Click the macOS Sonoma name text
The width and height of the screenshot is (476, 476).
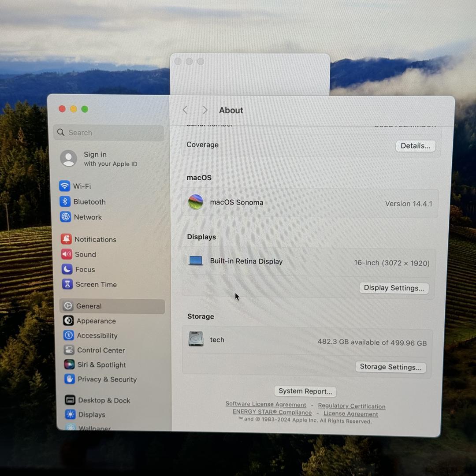point(237,202)
